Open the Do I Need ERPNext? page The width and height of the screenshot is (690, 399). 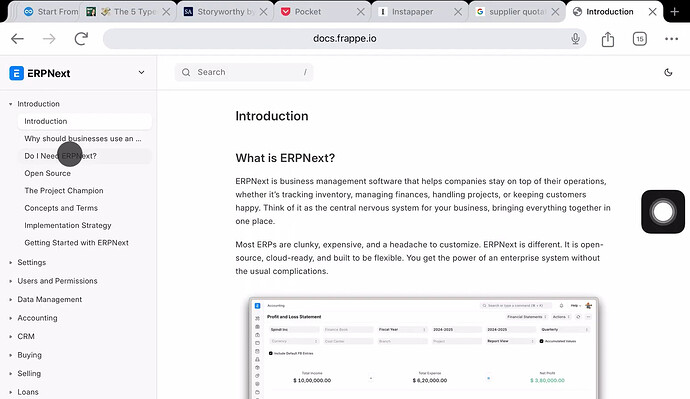click(x=84, y=156)
